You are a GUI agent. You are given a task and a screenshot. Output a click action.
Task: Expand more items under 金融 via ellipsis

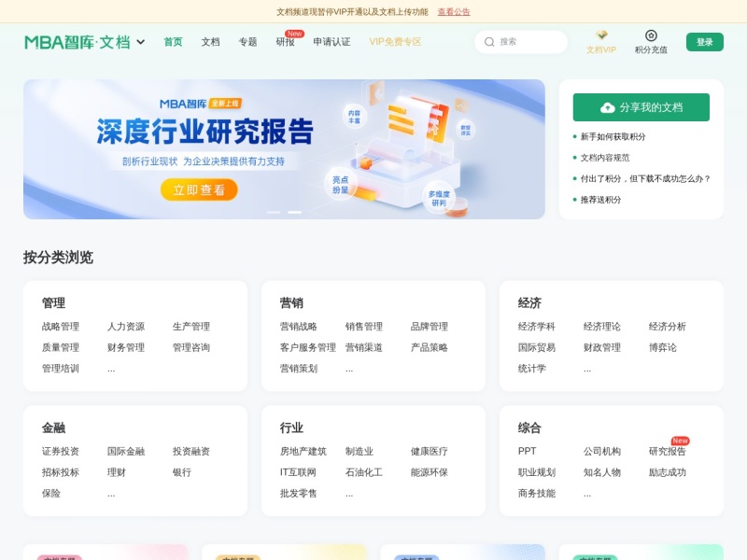111,494
